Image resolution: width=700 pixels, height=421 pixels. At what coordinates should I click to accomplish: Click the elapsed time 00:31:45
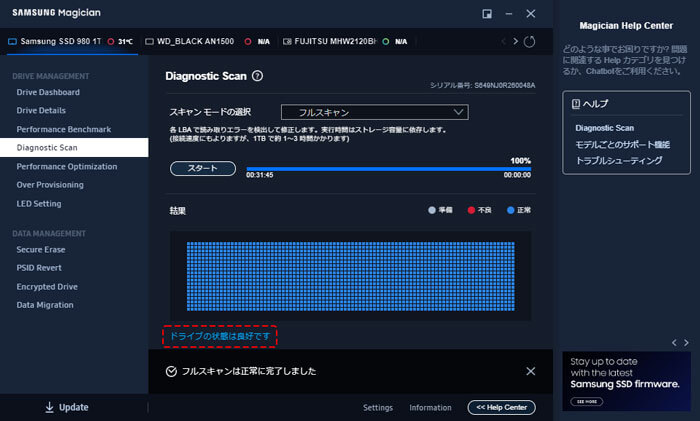point(259,175)
